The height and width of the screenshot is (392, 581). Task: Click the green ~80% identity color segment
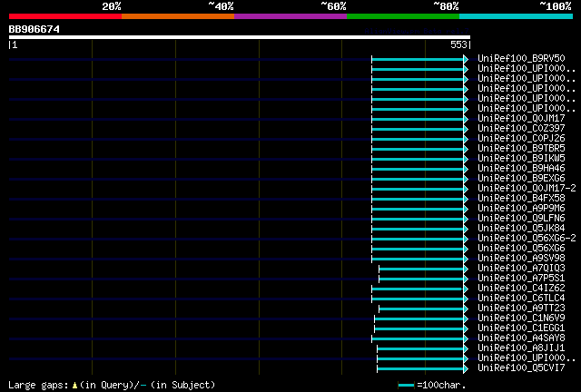403,16
